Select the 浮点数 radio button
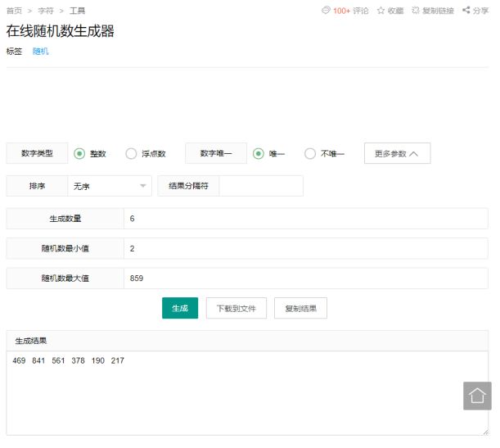This screenshot has width=500, height=448. (131, 154)
